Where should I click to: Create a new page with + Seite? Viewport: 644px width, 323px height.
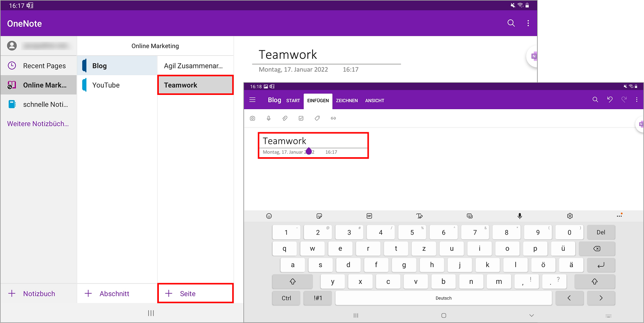196,294
